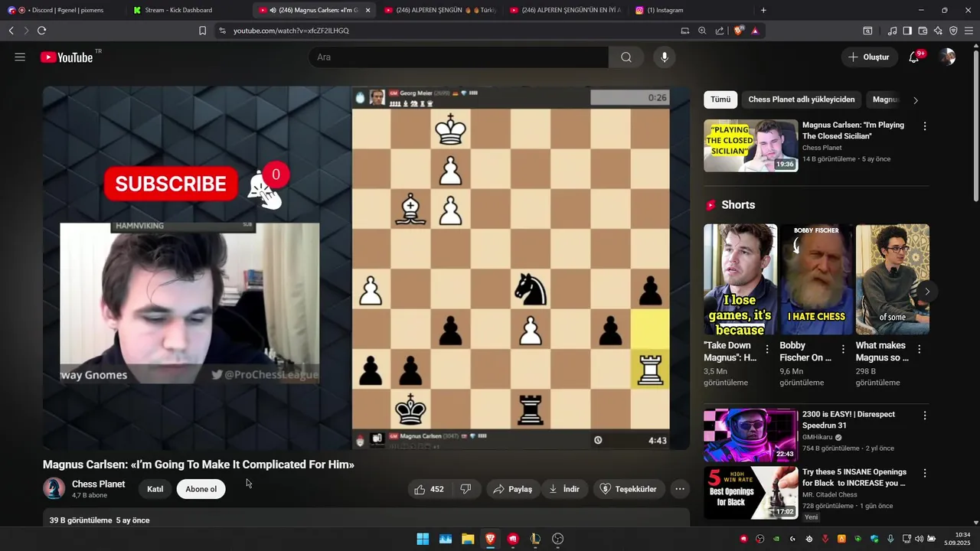
Task: Open League of Legends taskbar icon
Action: 535,539
